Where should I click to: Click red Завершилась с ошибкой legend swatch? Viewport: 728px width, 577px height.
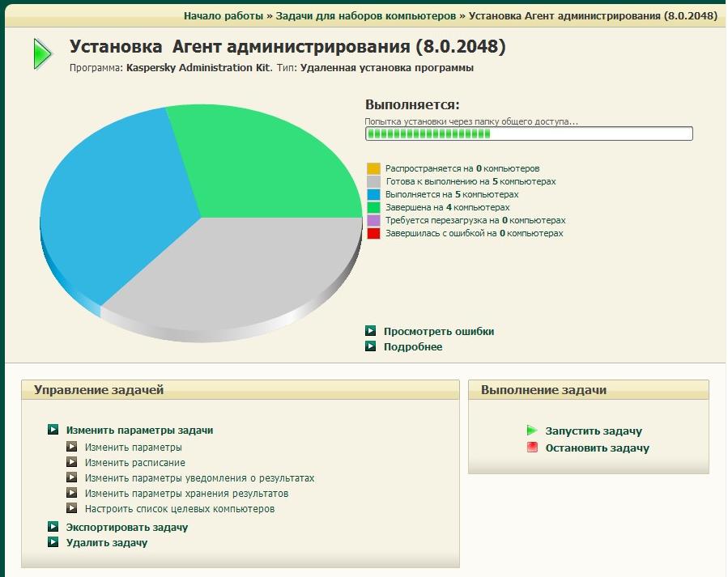tap(373, 233)
